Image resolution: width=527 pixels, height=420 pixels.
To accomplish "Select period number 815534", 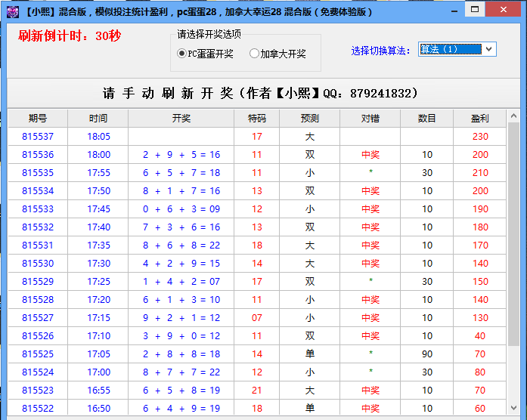I will click(38, 191).
